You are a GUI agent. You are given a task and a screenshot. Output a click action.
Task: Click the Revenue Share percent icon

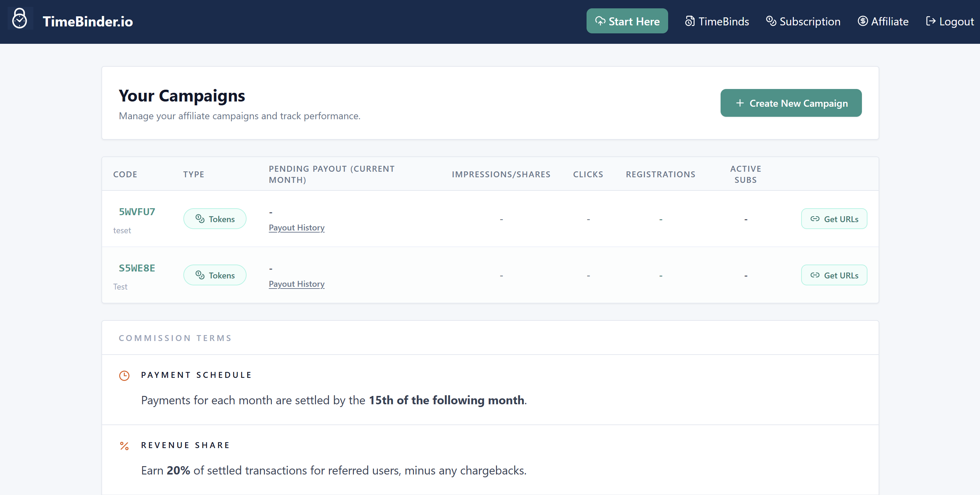point(124,446)
